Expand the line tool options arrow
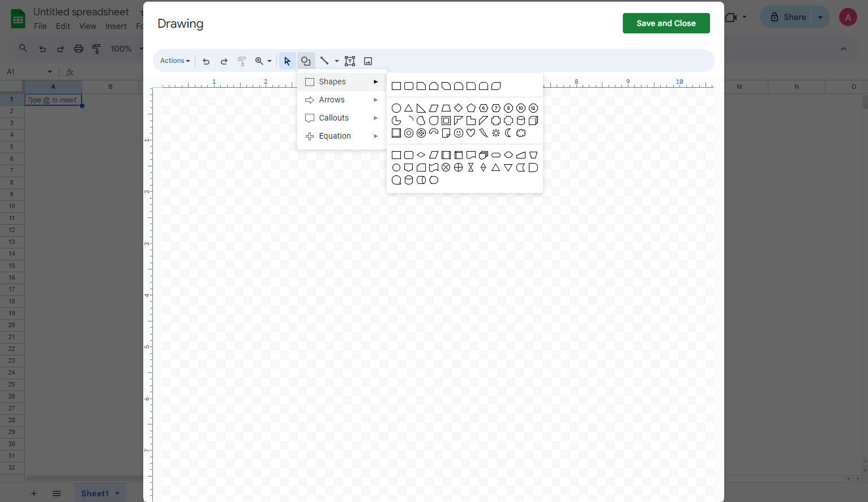This screenshot has width=868, height=502. pos(336,61)
